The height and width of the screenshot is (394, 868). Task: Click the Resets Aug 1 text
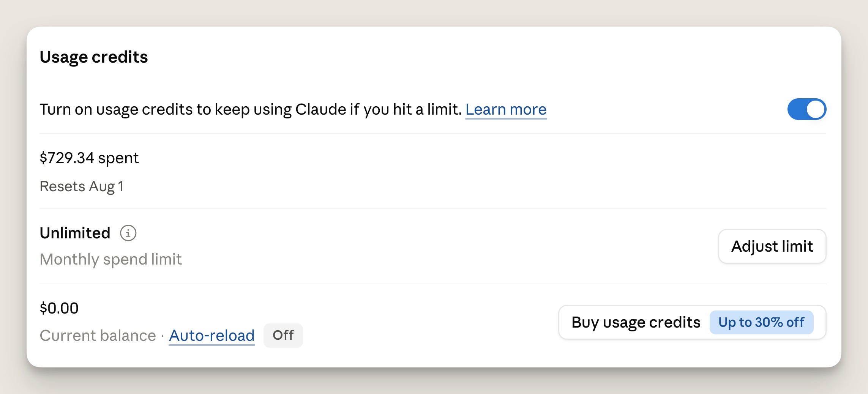pos(82,186)
